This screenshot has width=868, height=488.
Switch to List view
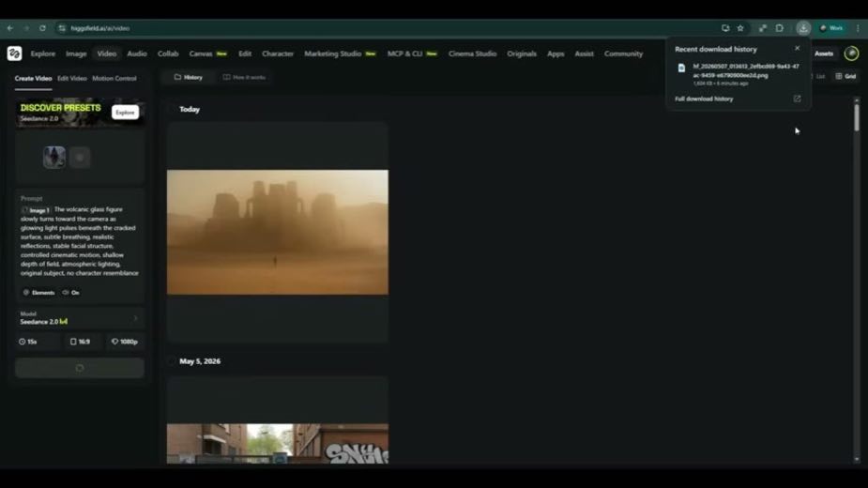tap(818, 76)
